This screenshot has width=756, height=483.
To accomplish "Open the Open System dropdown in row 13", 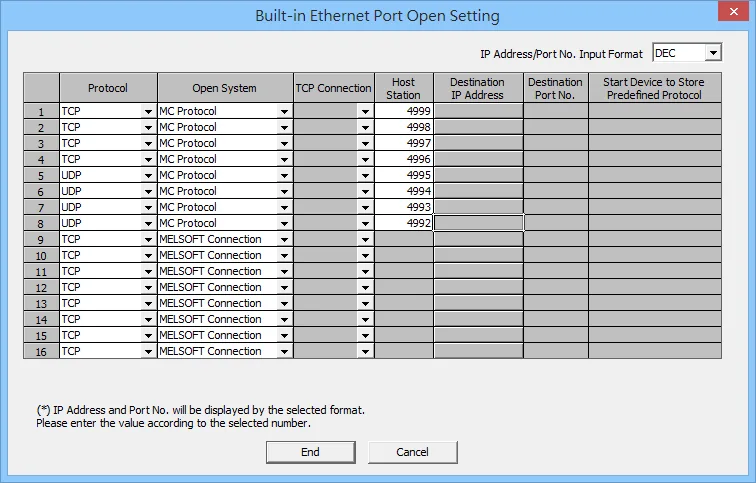I will (x=284, y=303).
